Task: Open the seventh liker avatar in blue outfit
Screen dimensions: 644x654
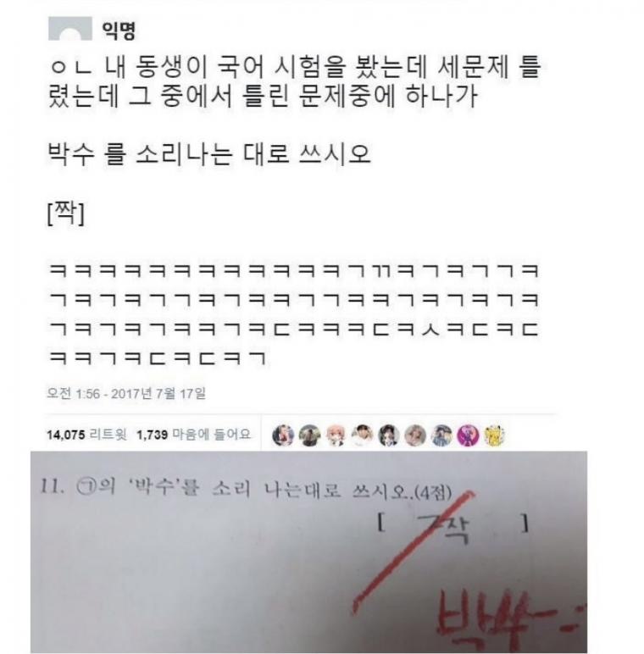Action: [441, 435]
